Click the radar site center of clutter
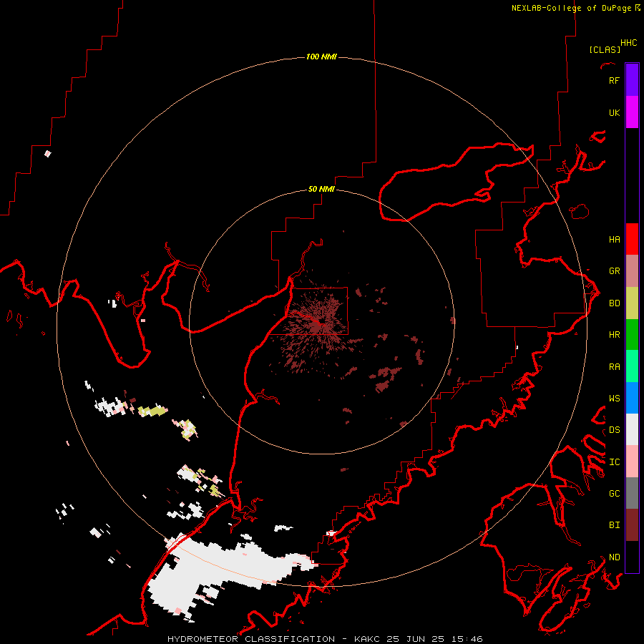This screenshot has width=644, height=644. point(320,323)
